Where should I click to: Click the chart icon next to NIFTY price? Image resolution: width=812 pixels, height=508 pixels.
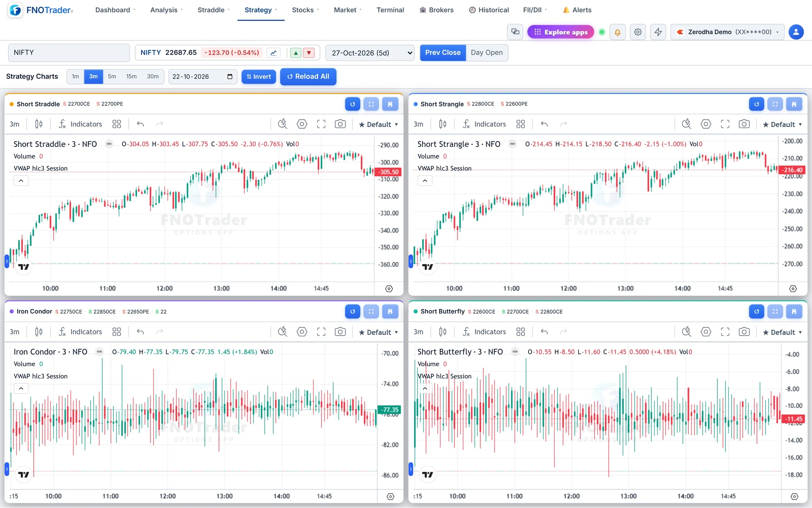pyautogui.click(x=274, y=53)
